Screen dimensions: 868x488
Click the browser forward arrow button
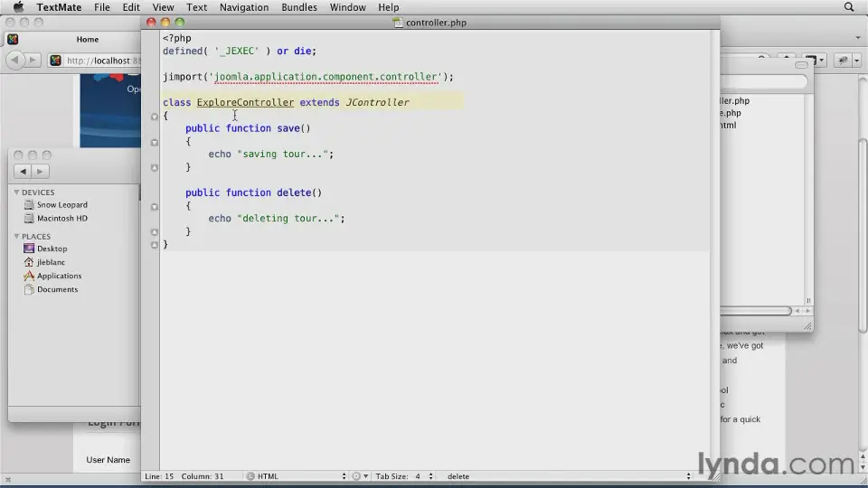[33, 61]
